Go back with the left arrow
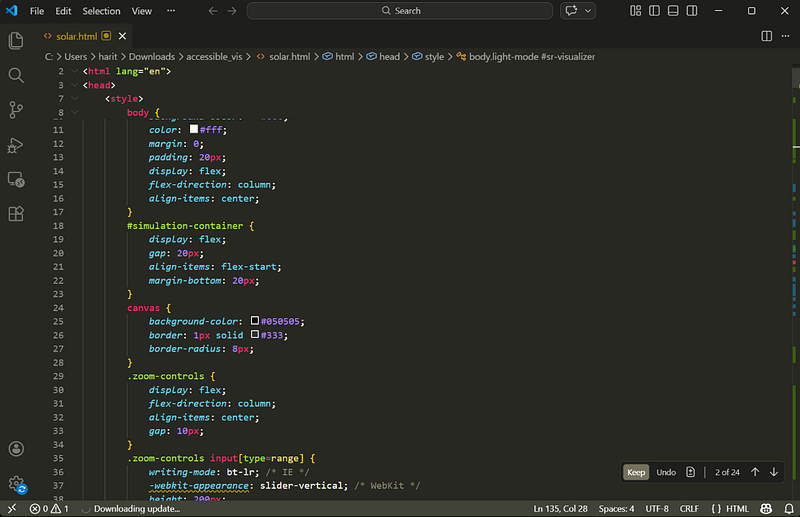 pyautogui.click(x=213, y=11)
